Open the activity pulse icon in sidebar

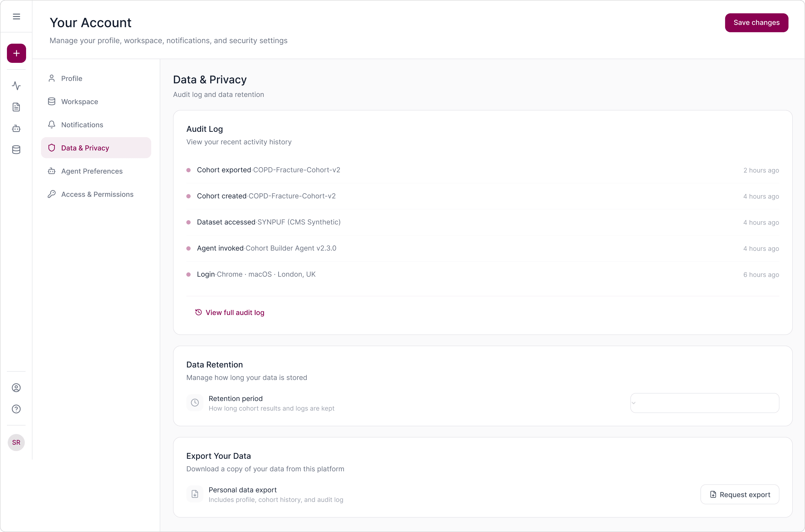16,85
